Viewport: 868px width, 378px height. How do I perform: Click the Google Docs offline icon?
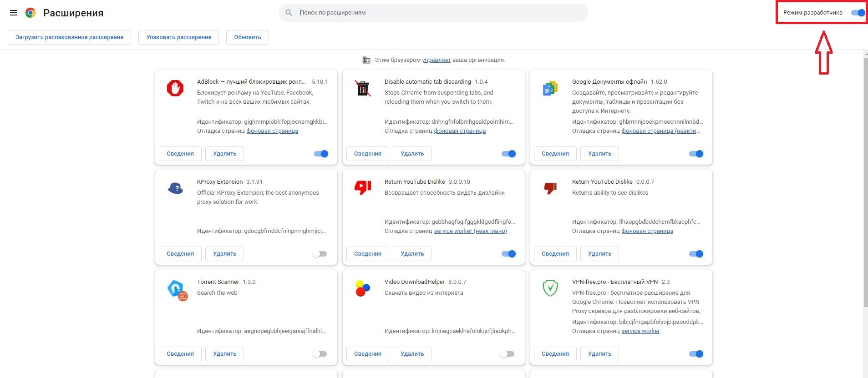tap(550, 88)
